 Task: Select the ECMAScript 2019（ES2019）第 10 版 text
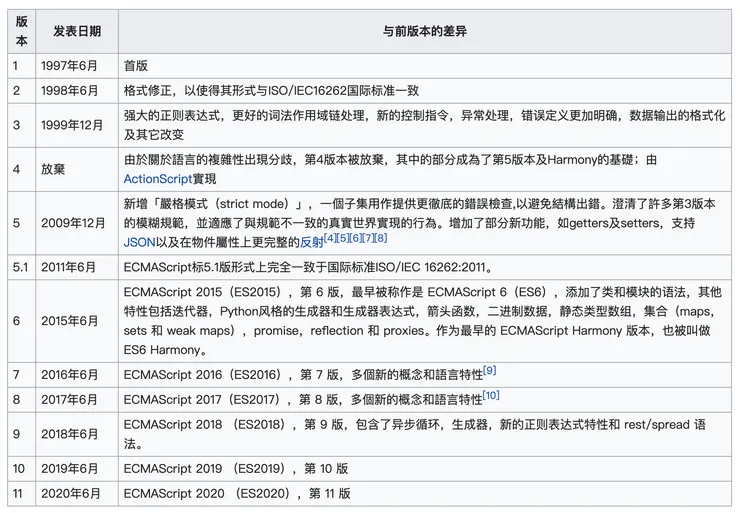click(x=236, y=469)
